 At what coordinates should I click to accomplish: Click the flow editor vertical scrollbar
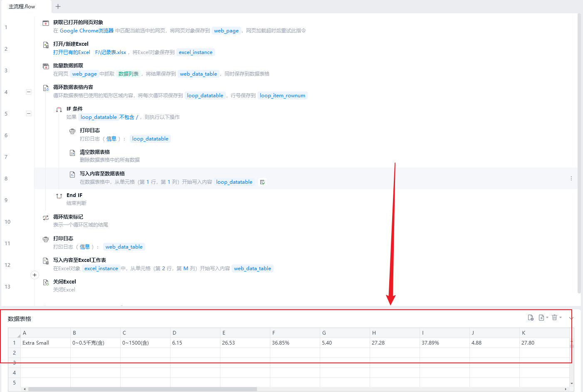click(579, 154)
